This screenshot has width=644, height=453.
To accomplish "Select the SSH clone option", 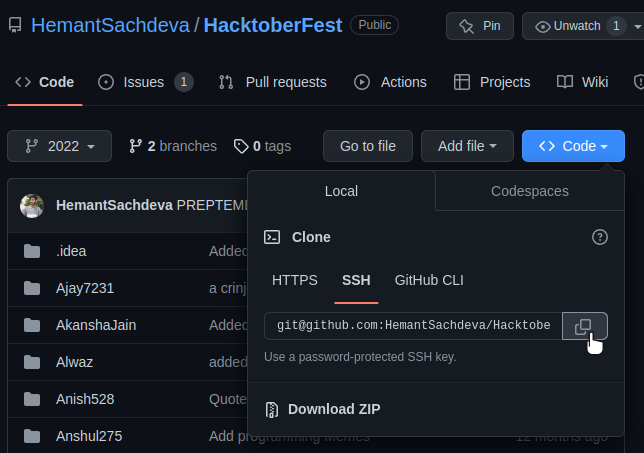I will (356, 280).
